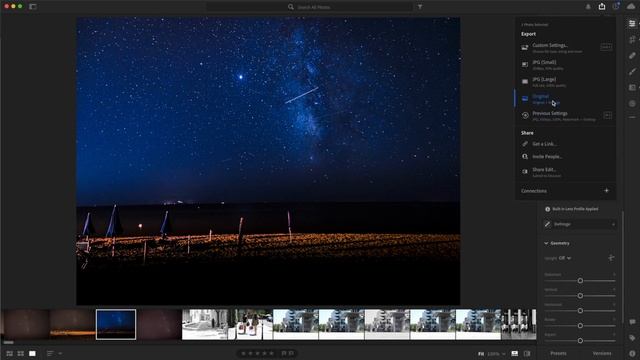640x360 pixels.
Task: Switch to Detail single-photo view
Action: click(x=32, y=353)
